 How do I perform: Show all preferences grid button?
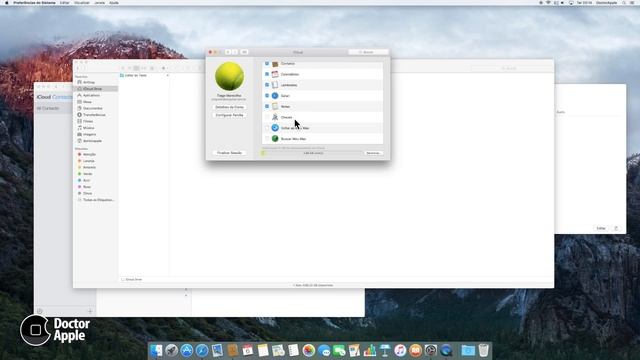tap(244, 52)
